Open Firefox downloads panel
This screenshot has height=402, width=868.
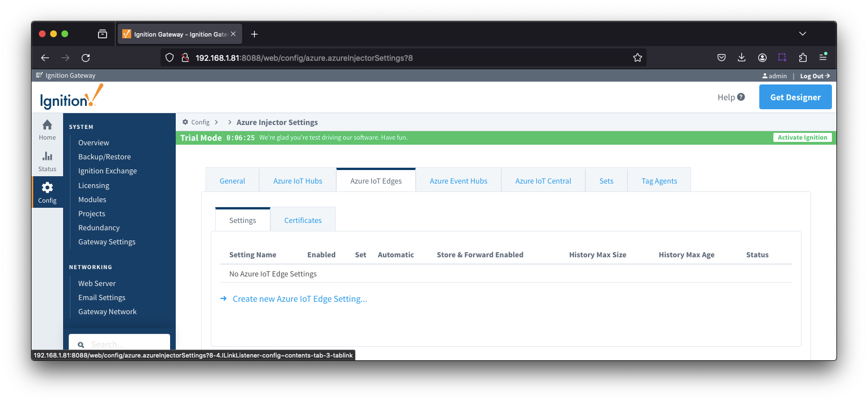click(741, 57)
